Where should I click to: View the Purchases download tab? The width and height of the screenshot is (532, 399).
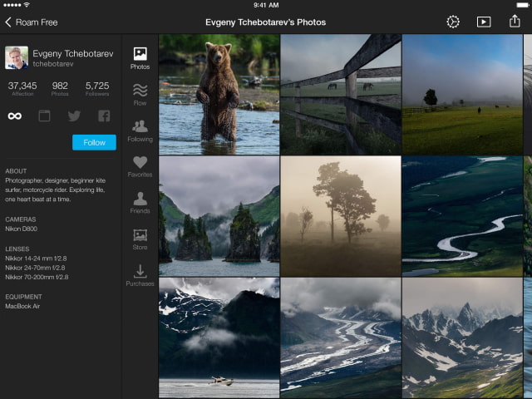(x=140, y=275)
